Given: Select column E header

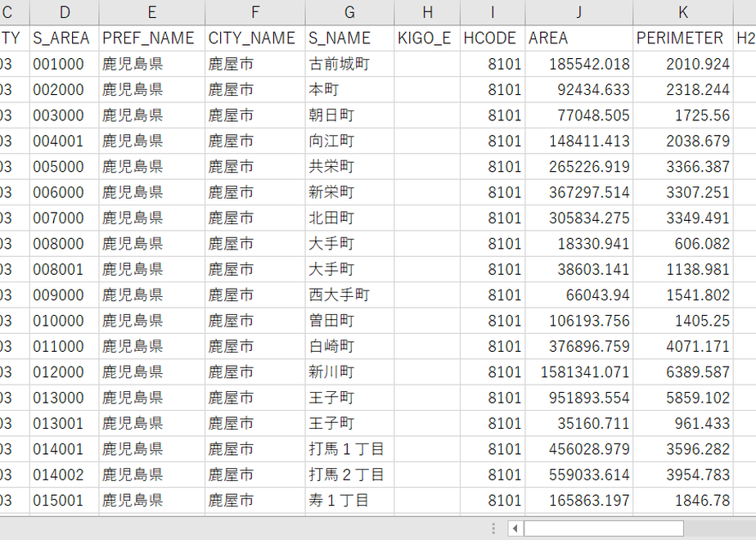Looking at the screenshot, I should 152,12.
